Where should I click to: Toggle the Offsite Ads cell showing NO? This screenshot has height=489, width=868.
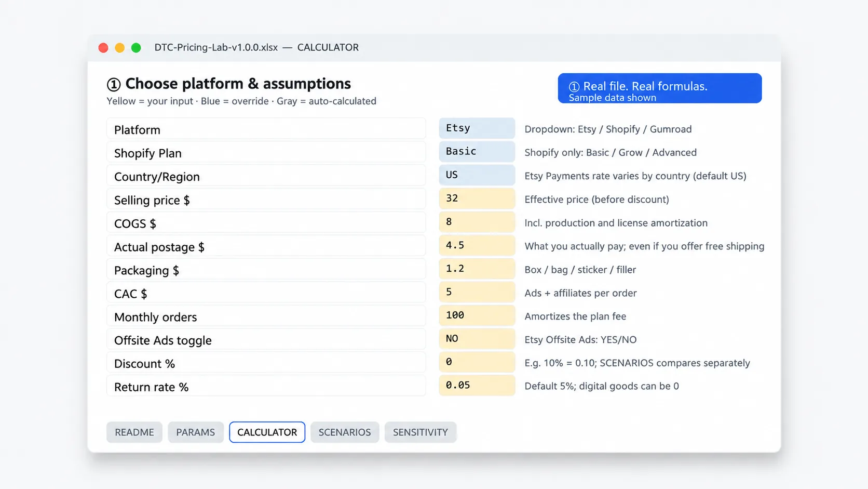click(x=477, y=339)
